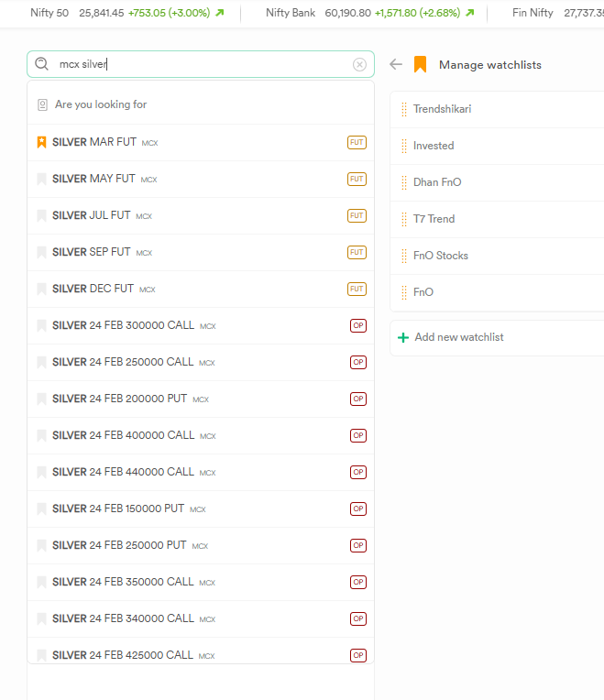
Task: Bookmark SILVER JUL FUT contract
Action: pyautogui.click(x=41, y=215)
